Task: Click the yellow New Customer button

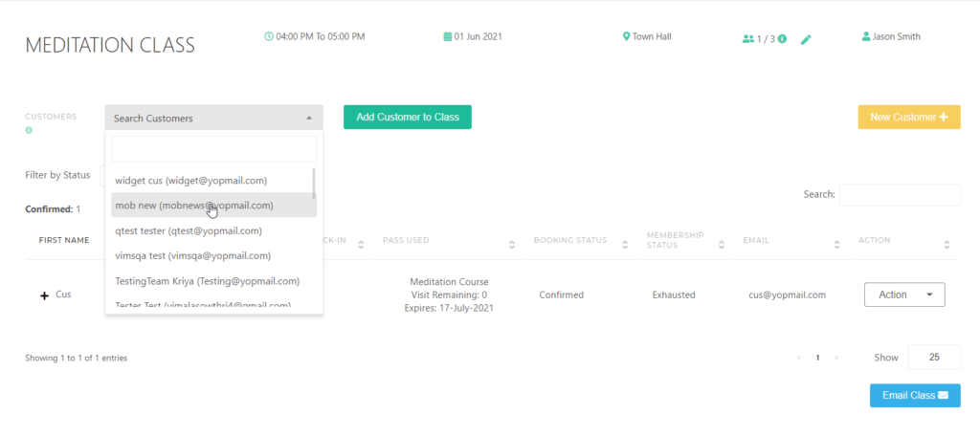Action: tap(908, 118)
